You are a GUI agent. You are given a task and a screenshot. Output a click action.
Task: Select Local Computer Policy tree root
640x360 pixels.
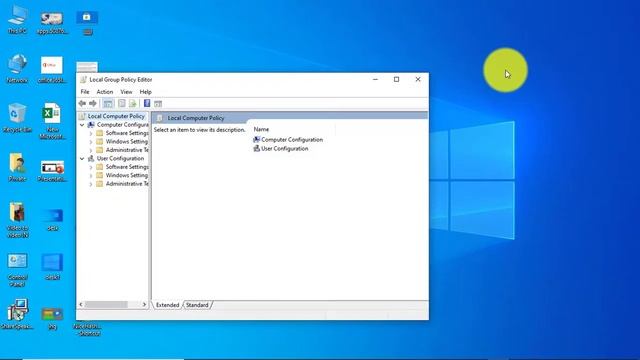click(x=116, y=116)
